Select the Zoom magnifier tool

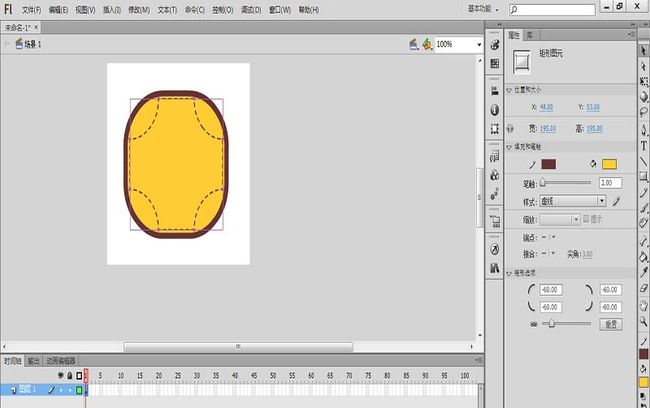tap(643, 321)
